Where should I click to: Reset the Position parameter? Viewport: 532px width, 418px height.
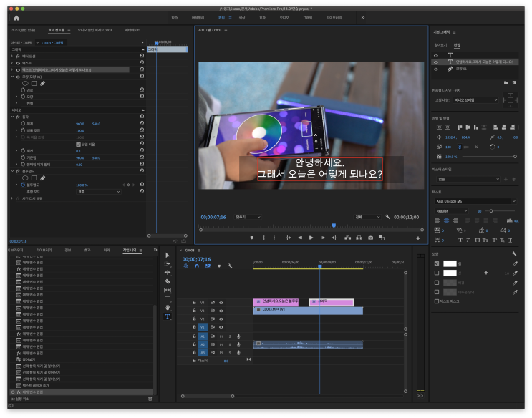coord(142,124)
